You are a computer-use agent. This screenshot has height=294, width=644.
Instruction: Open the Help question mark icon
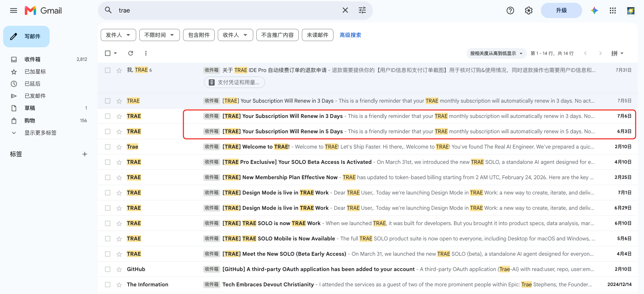(510, 10)
